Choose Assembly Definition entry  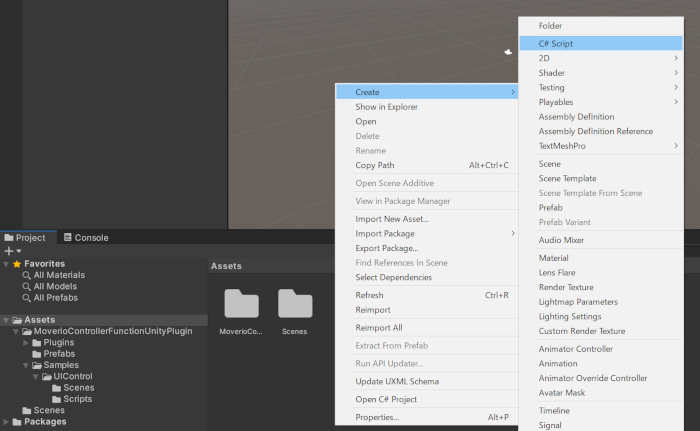pos(601,117)
